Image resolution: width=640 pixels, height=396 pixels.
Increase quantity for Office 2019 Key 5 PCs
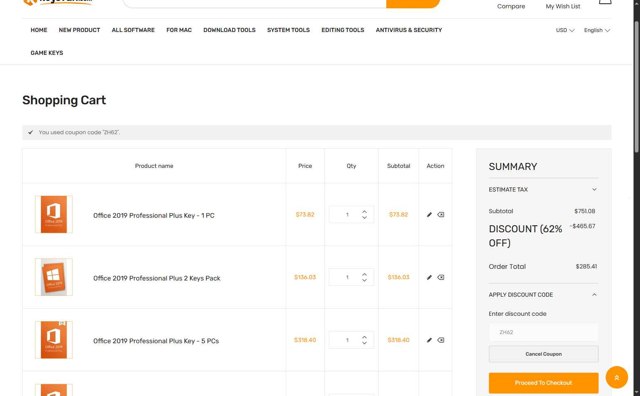point(364,337)
